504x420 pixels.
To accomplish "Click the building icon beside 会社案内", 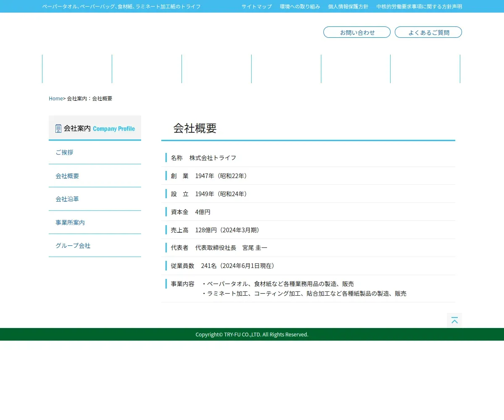I will 58,129.
